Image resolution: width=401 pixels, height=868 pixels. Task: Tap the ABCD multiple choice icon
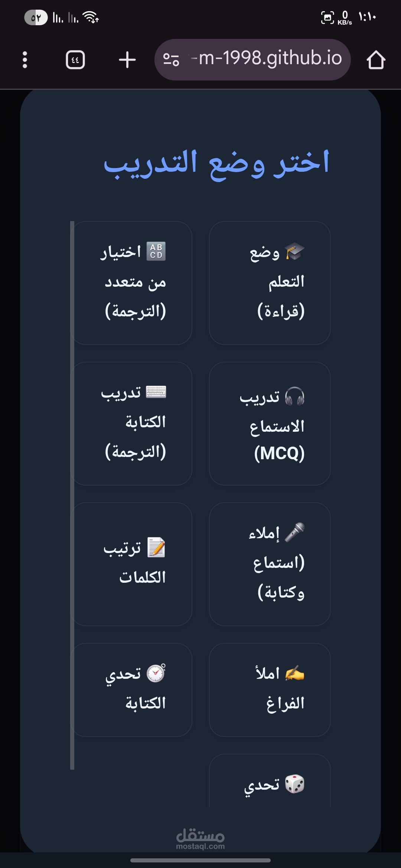[x=156, y=251]
